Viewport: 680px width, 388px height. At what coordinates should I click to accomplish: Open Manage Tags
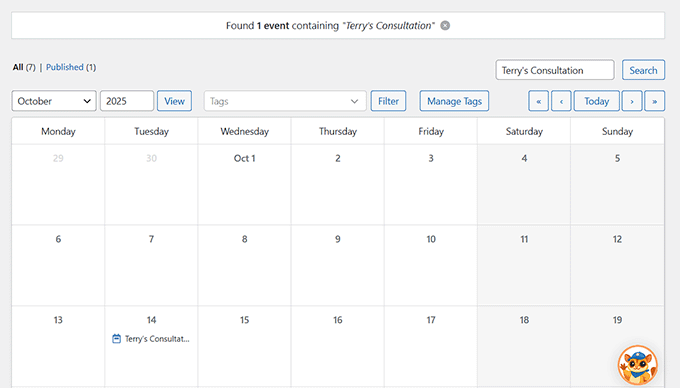pos(454,101)
